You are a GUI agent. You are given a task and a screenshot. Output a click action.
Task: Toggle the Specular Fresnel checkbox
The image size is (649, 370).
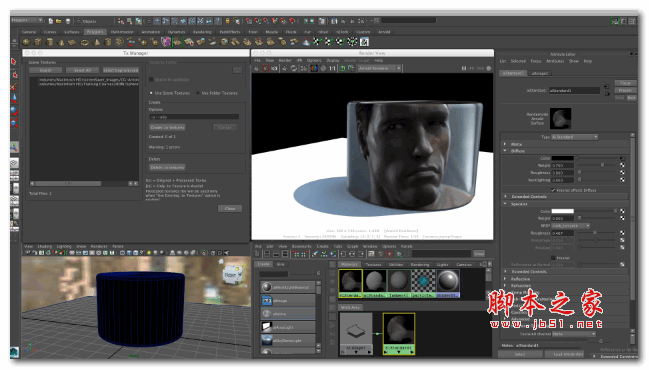point(553,258)
